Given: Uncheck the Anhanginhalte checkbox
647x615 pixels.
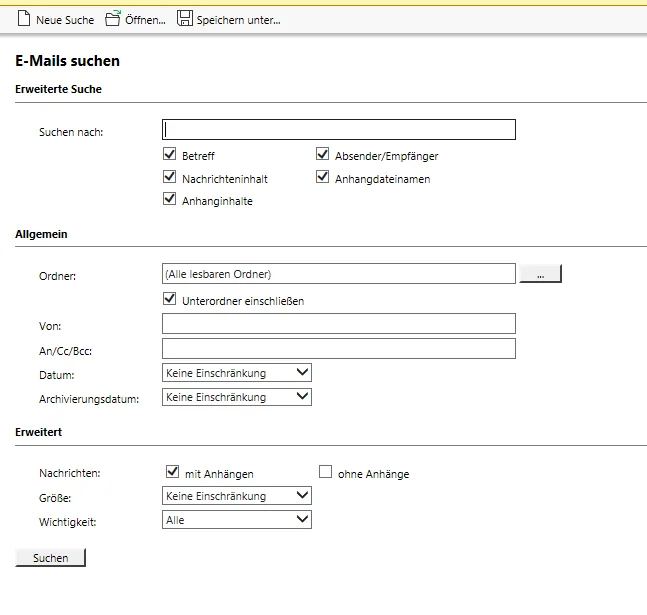Looking at the screenshot, I should [x=170, y=199].
